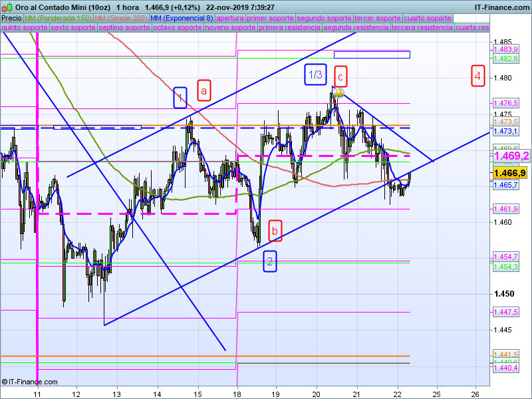The width and height of the screenshot is (532, 399).
Task: Open MM (Ponderada 150) indicator settings
Action: pyautogui.click(x=58, y=19)
